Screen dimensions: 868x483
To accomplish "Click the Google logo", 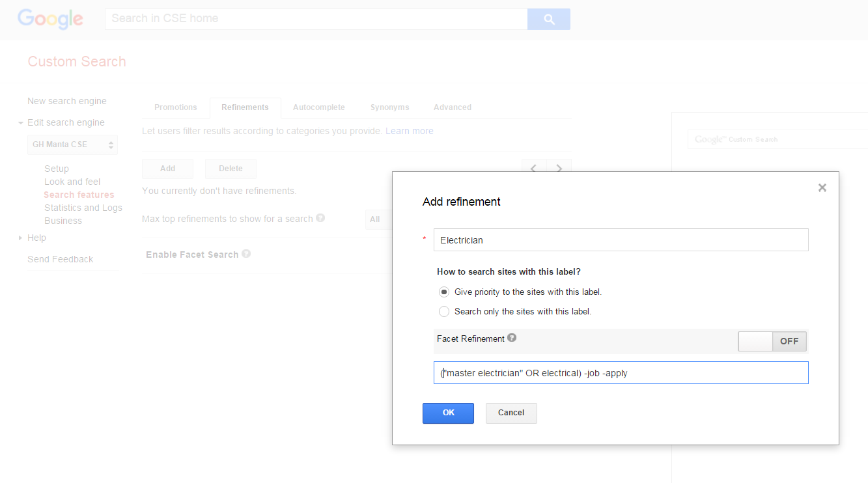I will point(50,19).
